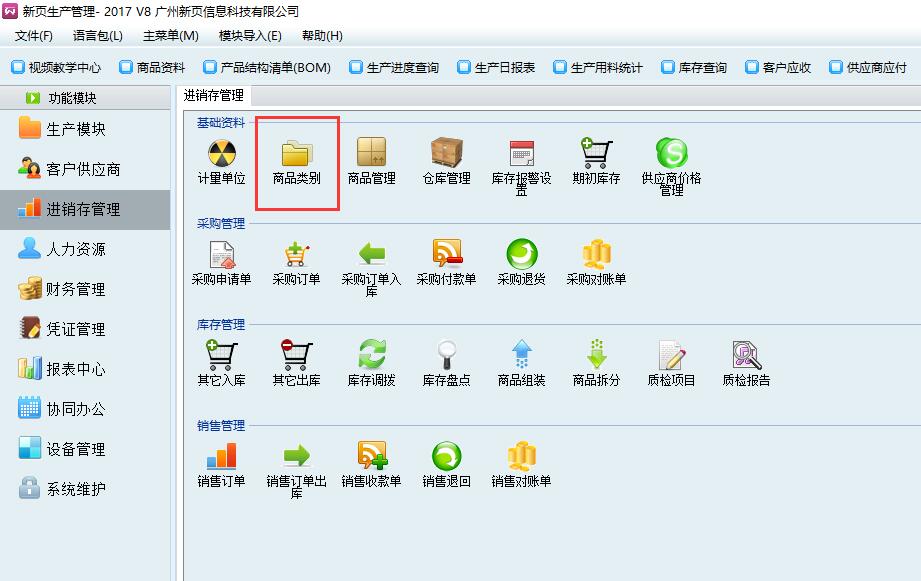921x581 pixels.
Task: Select 系统维护 in sidebar
Action: [75, 489]
